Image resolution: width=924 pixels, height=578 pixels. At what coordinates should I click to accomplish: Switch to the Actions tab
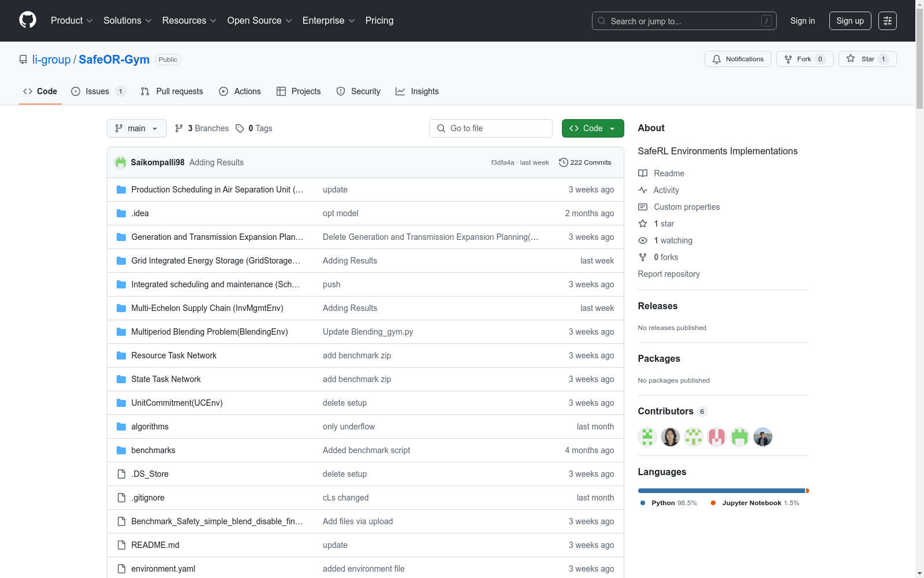point(240,91)
